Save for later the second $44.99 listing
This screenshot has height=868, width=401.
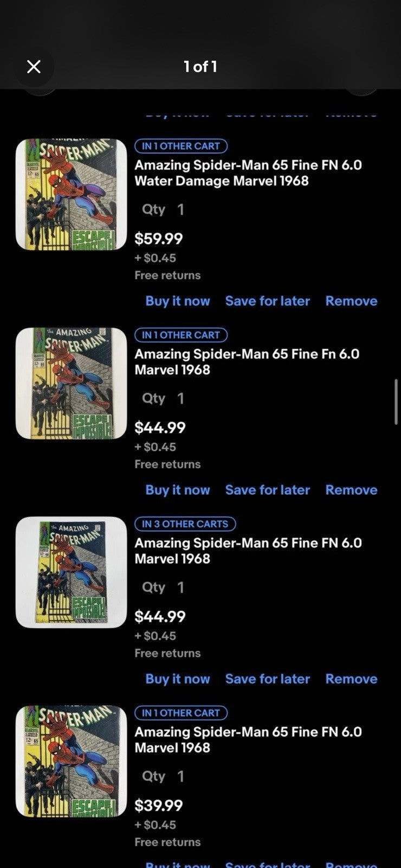267,490
